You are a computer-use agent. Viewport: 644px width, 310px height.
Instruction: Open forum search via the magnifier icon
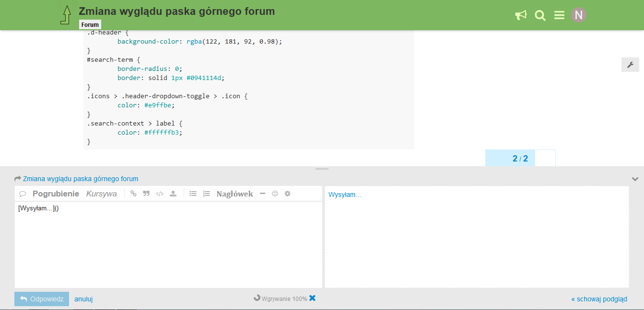540,15
